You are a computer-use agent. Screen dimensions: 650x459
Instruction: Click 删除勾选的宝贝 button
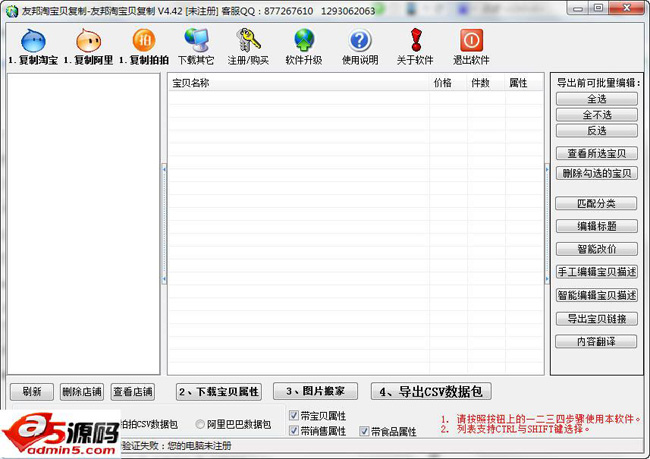tap(597, 173)
